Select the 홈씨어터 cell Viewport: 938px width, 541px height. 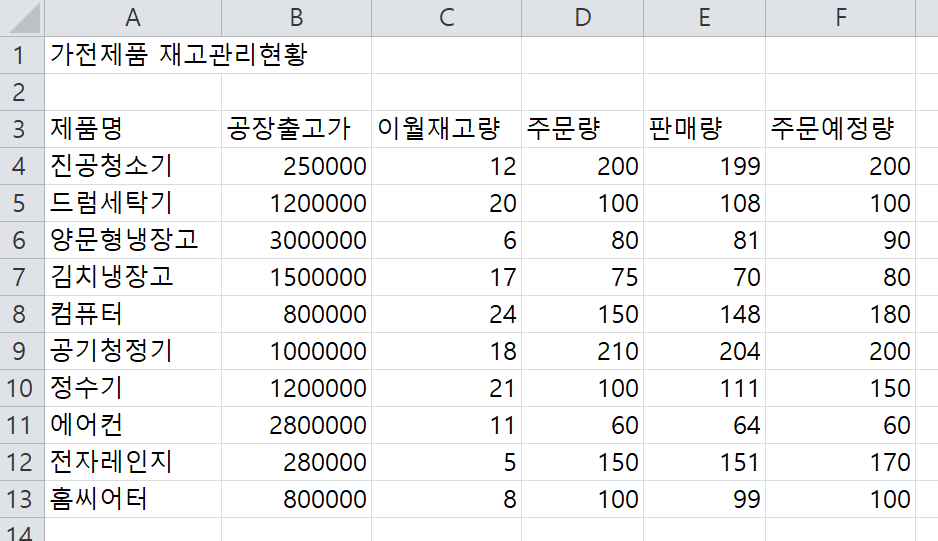tap(133, 499)
